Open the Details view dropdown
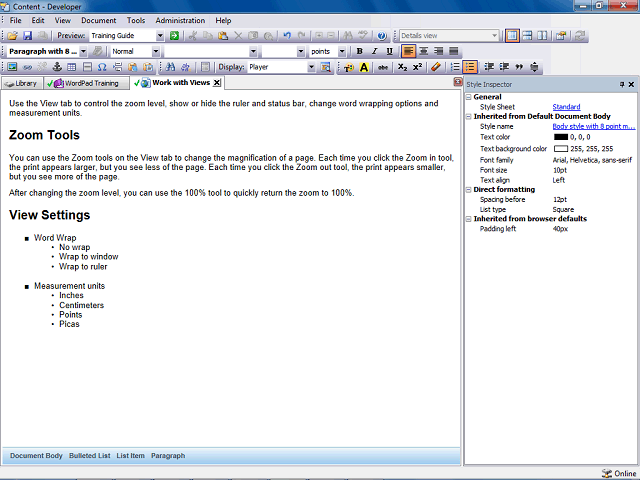 coord(494,36)
